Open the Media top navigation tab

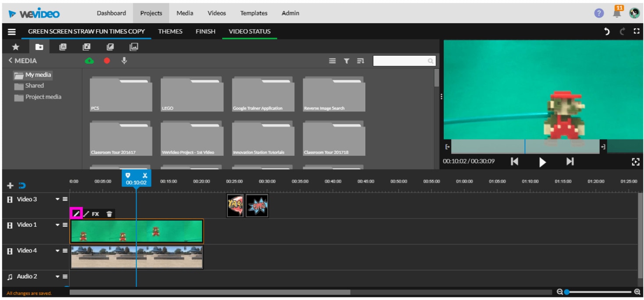click(185, 13)
